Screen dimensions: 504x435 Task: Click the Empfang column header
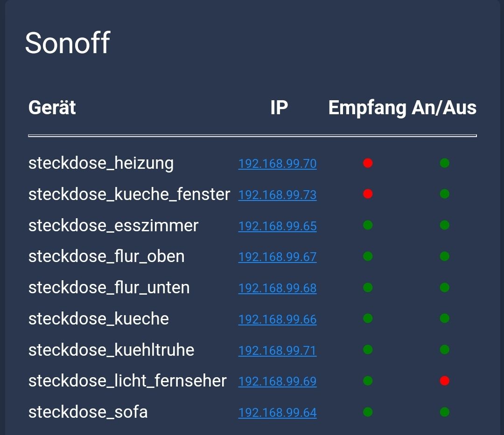[367, 108]
